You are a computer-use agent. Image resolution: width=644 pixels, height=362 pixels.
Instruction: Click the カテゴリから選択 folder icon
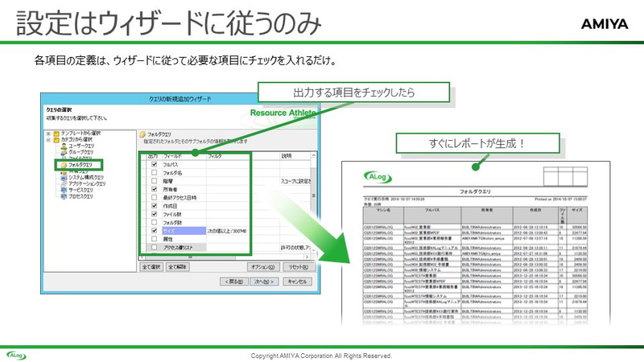pyautogui.click(x=56, y=139)
